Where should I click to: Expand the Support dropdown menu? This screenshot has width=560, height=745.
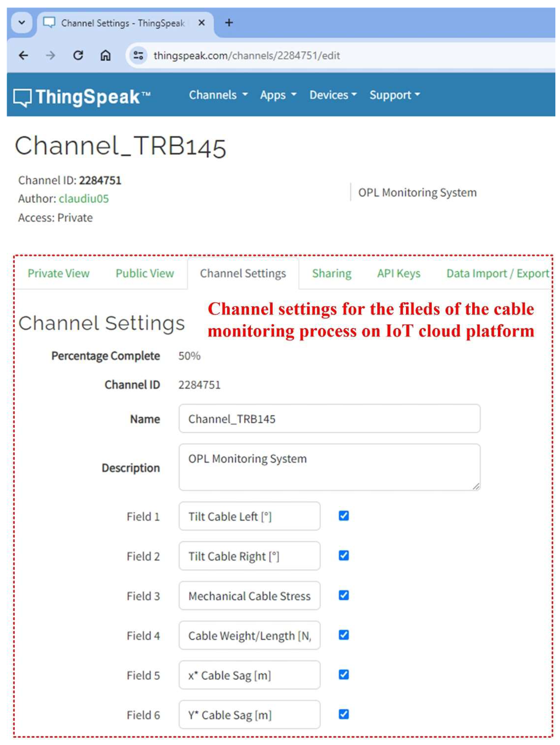tap(394, 95)
